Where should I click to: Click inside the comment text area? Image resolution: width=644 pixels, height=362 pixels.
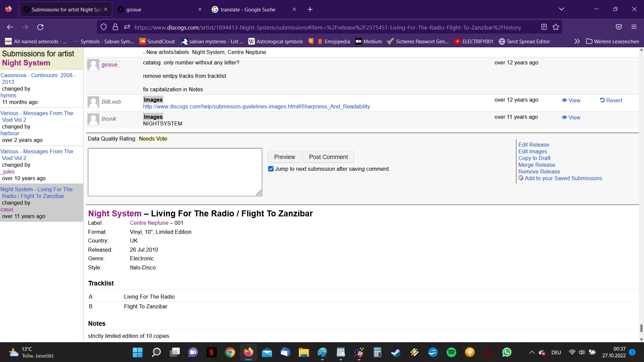[x=175, y=172]
